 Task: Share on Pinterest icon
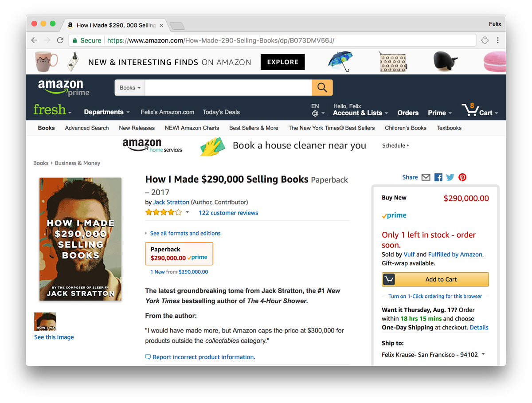[462, 177]
